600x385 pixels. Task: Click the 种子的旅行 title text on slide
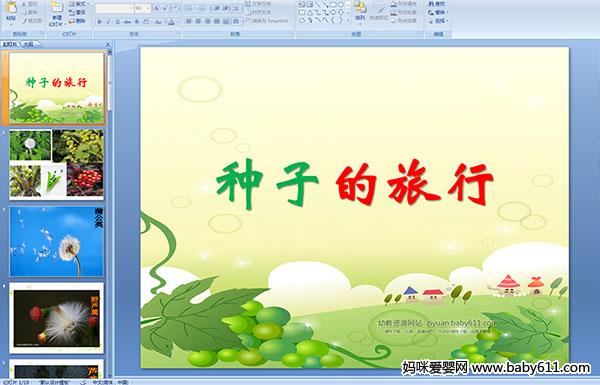click(355, 184)
